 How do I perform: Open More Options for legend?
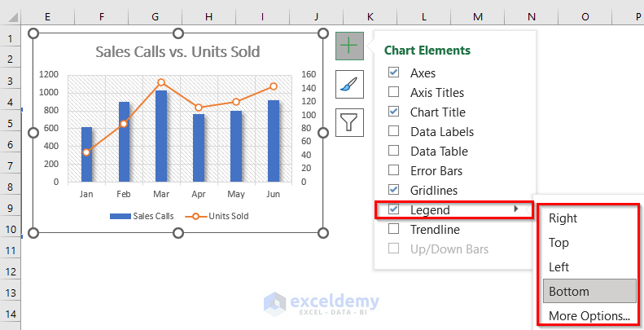(x=589, y=316)
